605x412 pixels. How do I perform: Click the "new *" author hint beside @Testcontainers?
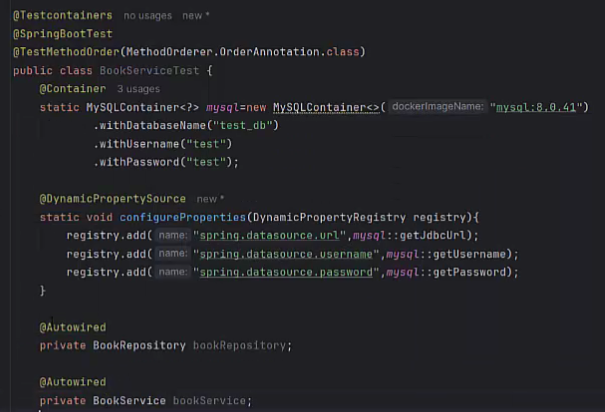(196, 16)
